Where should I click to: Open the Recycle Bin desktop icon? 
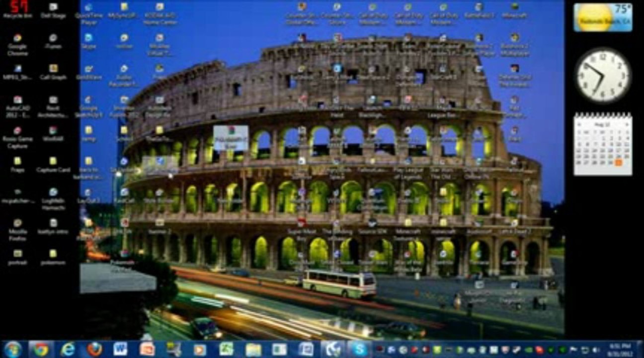[x=17, y=10]
